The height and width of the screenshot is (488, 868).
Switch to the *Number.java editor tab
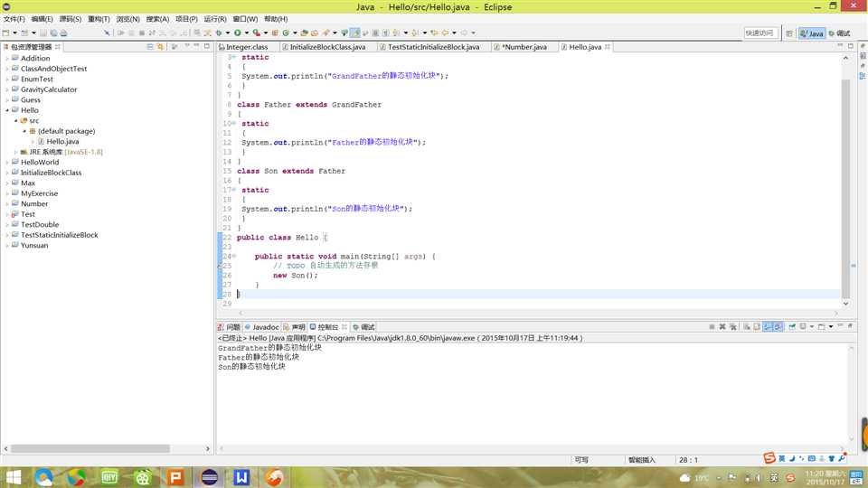[524, 47]
